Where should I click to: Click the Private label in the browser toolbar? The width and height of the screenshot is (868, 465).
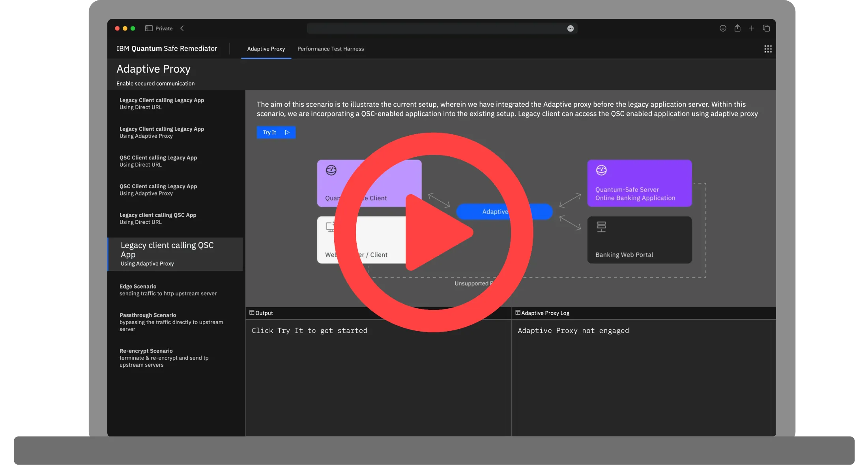coord(164,28)
